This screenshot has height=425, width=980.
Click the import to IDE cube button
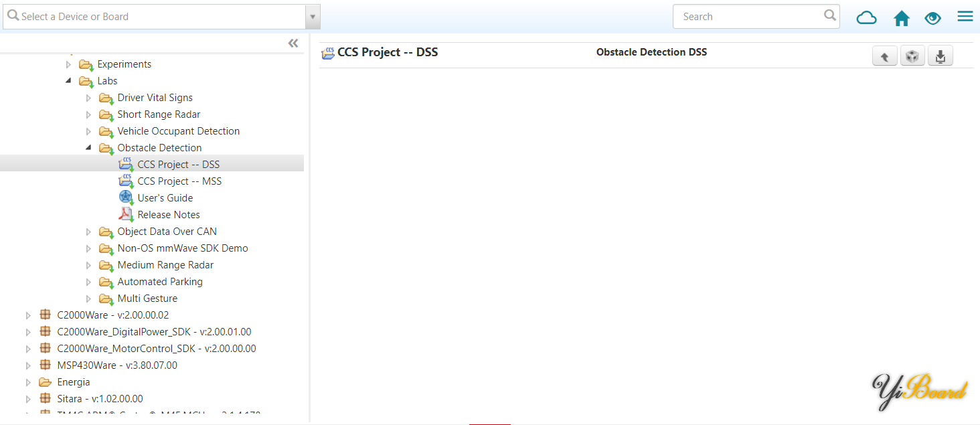[x=912, y=57]
